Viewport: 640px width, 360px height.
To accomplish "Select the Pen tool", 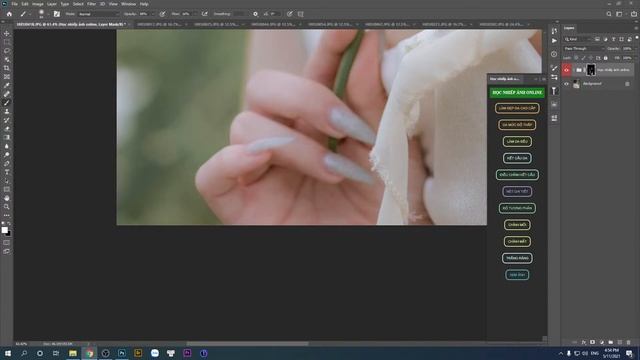I will [x=7, y=164].
